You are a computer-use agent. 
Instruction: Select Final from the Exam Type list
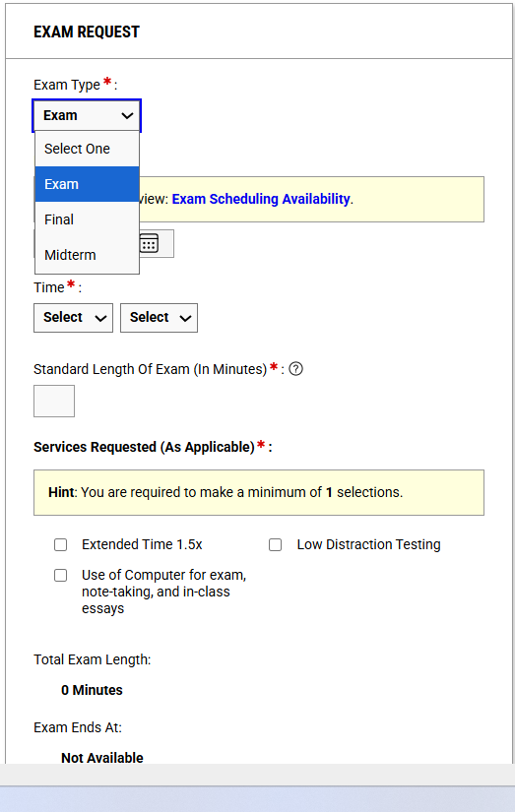coord(87,219)
